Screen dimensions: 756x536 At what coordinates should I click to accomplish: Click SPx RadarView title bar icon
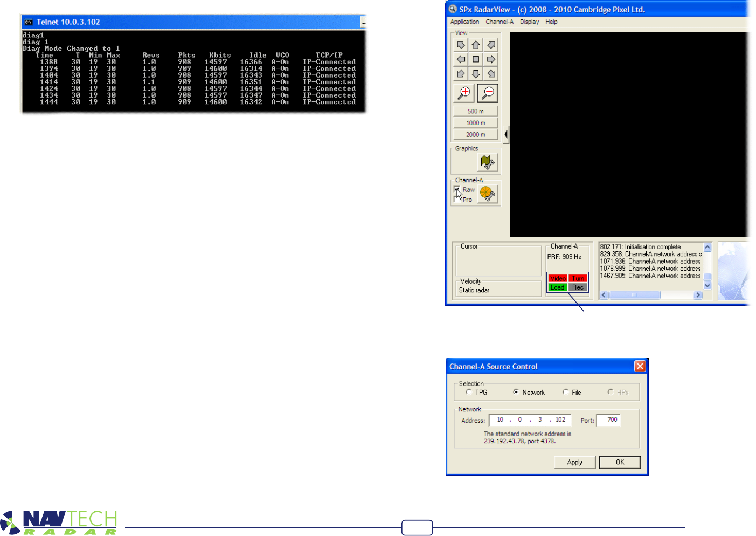tap(453, 9)
